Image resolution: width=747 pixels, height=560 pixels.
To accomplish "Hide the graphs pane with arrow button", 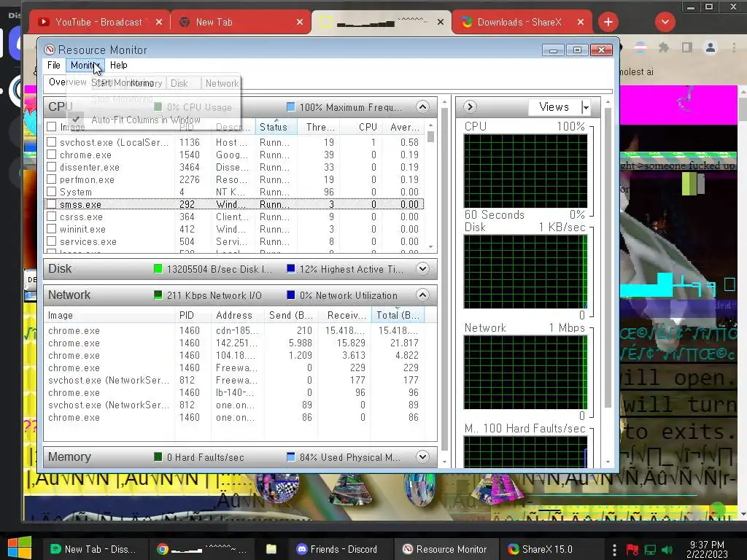I will tap(470, 106).
